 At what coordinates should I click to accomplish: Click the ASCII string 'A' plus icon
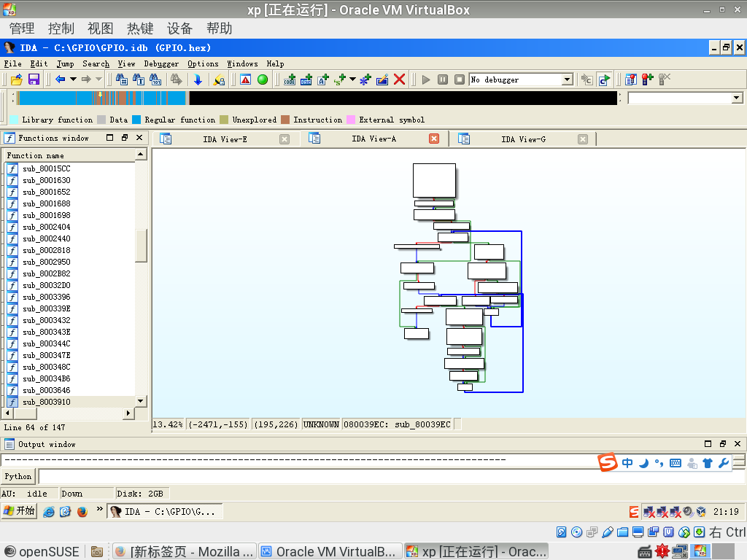[323, 79]
